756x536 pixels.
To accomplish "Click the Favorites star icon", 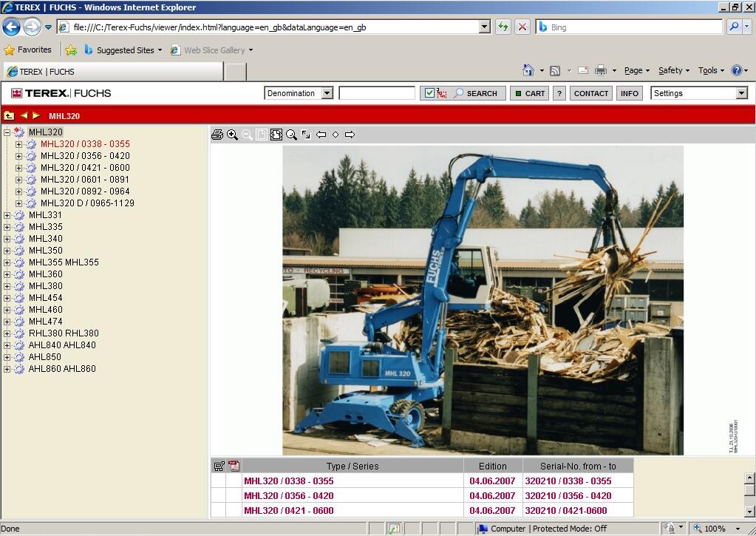I will coord(9,50).
